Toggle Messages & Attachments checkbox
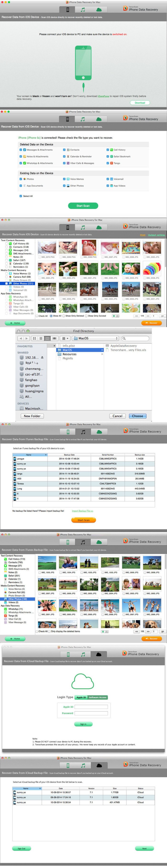 tap(21, 150)
